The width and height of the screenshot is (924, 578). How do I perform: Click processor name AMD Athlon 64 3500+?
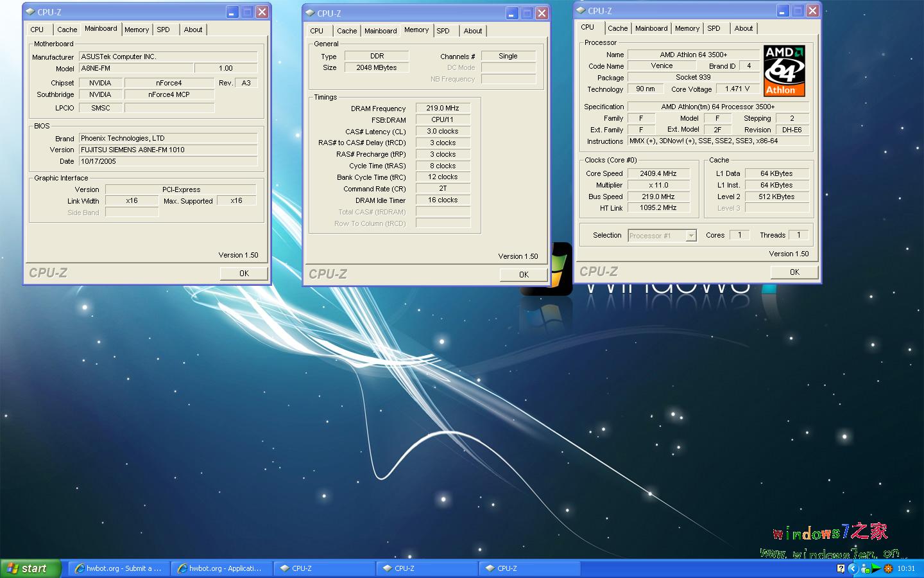(x=694, y=55)
